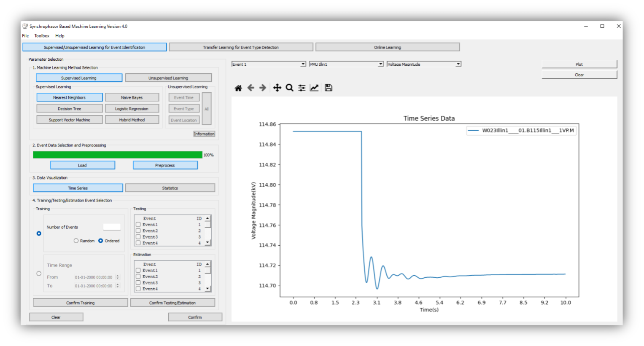The height and width of the screenshot is (346, 644).
Task: Select the Pan axes tool
Action: (277, 88)
